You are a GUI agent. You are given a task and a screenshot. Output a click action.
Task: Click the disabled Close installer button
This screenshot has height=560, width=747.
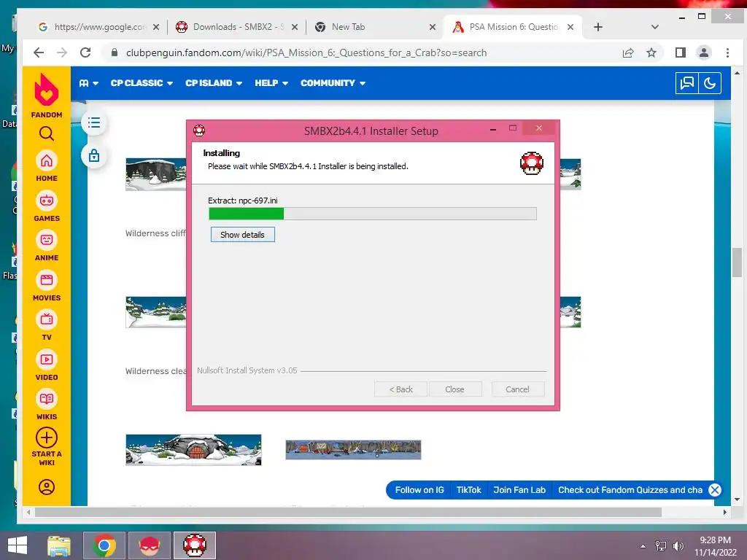coord(454,389)
